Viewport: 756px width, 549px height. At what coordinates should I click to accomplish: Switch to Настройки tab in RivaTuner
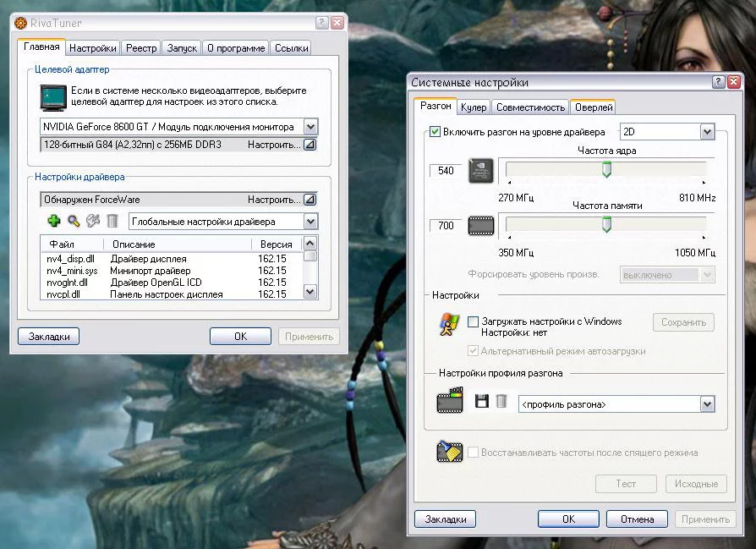click(92, 47)
